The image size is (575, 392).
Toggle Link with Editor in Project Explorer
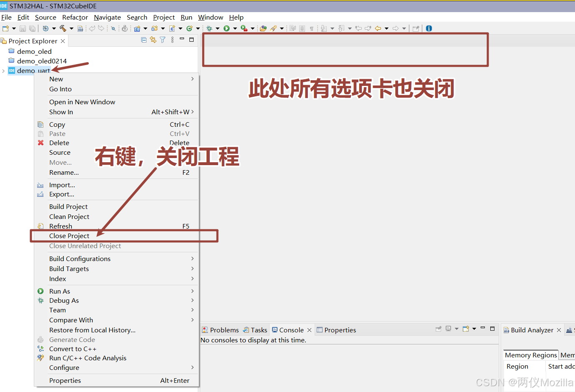(x=153, y=40)
